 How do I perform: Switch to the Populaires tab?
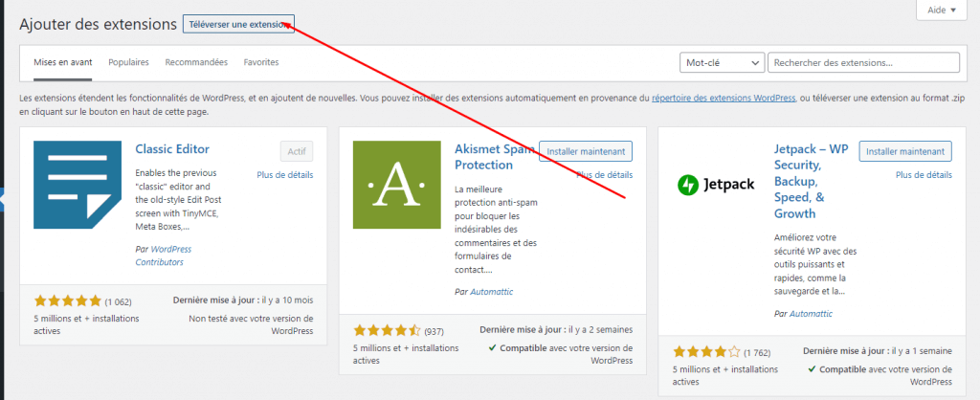pyautogui.click(x=129, y=62)
